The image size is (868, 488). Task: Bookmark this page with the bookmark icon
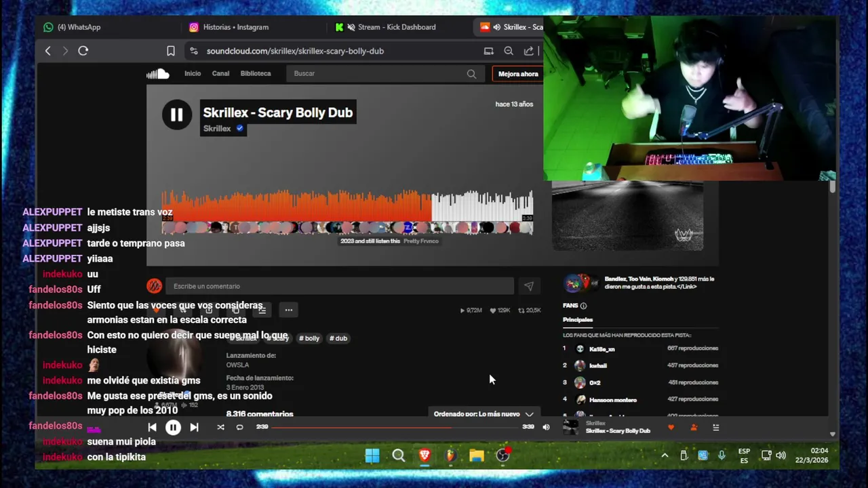(171, 51)
